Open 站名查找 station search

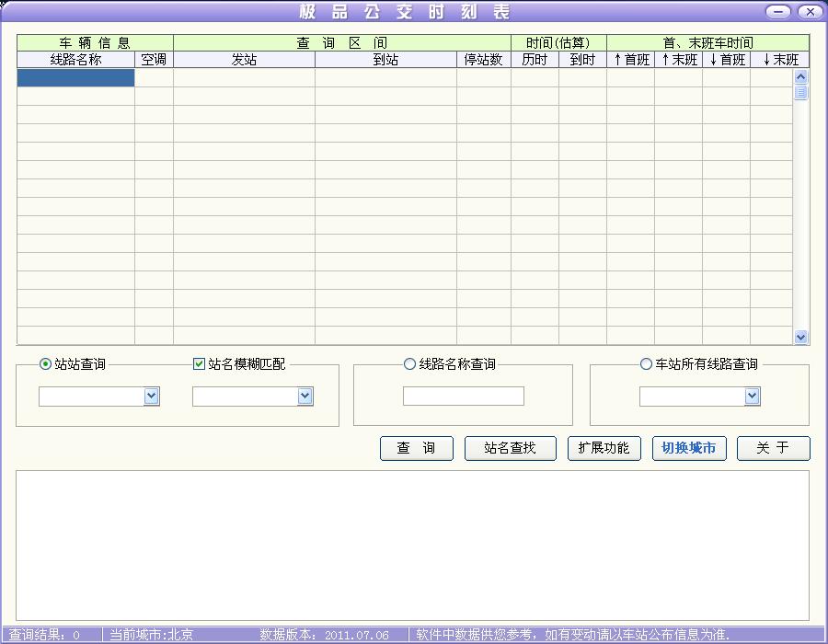coord(510,448)
